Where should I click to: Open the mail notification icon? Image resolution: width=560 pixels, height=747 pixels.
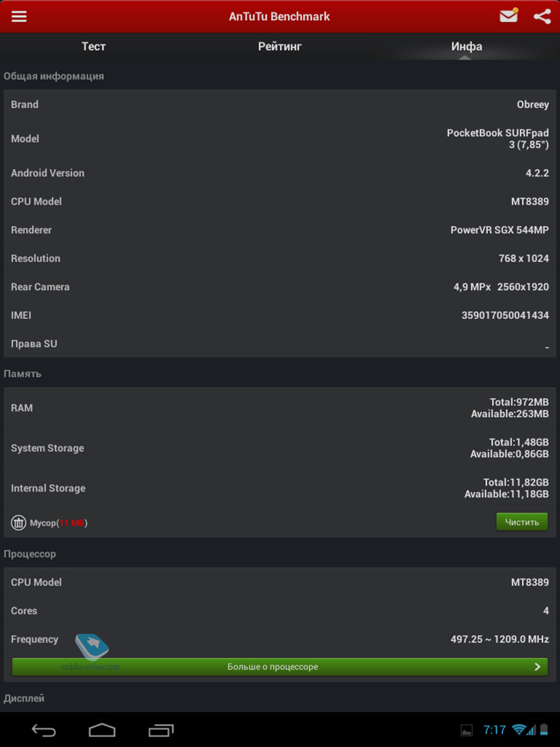click(509, 15)
